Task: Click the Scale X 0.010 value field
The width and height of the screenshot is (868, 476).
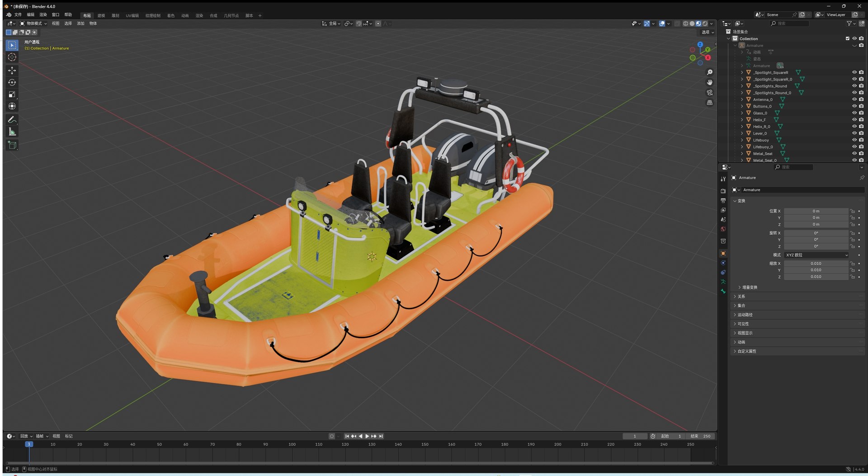Action: pos(816,264)
